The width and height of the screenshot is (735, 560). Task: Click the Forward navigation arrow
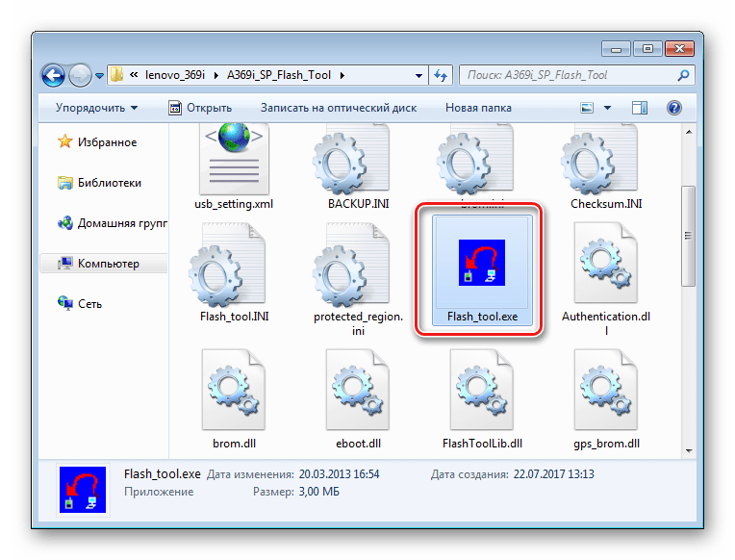point(80,75)
